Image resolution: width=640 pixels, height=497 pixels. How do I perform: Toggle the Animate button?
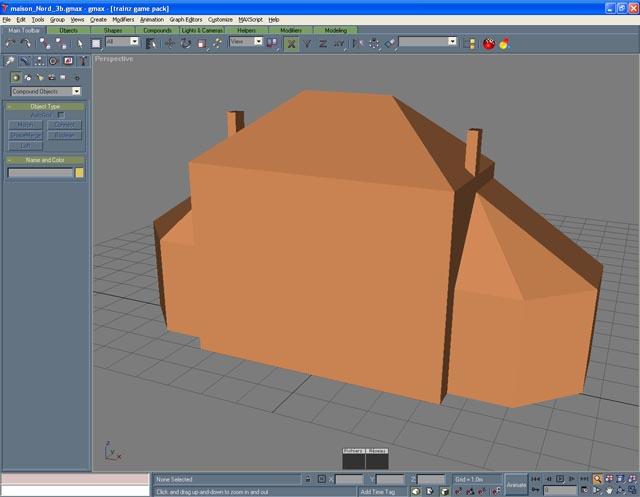point(516,485)
